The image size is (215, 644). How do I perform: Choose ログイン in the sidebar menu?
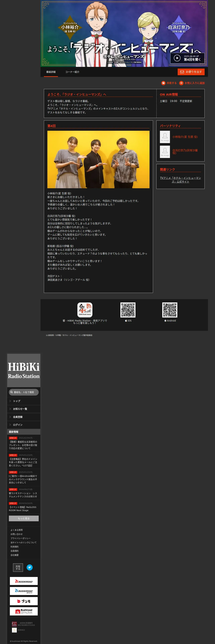24,425
